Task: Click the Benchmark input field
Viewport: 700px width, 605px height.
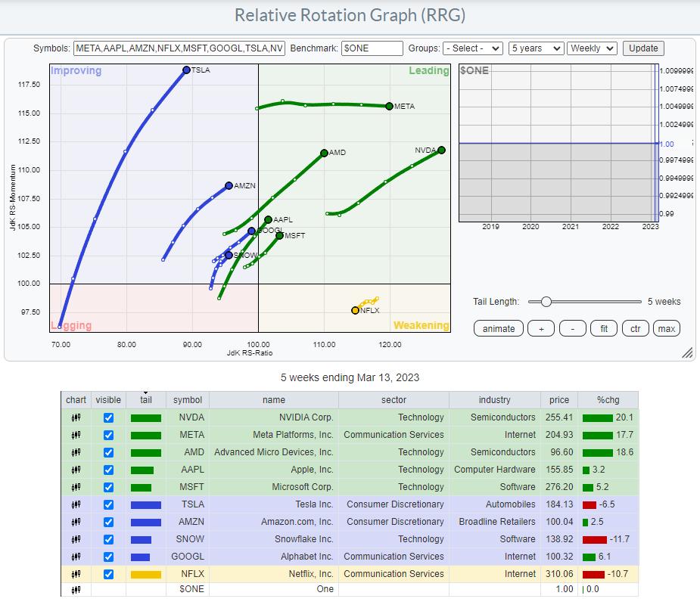Action: 372,48
